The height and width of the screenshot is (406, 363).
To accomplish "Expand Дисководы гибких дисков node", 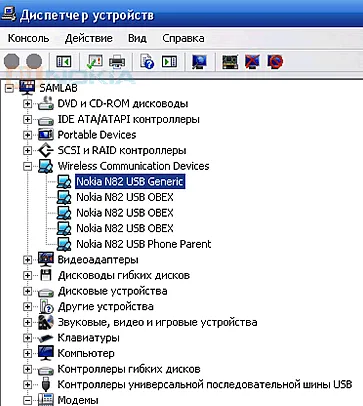I will [28, 275].
